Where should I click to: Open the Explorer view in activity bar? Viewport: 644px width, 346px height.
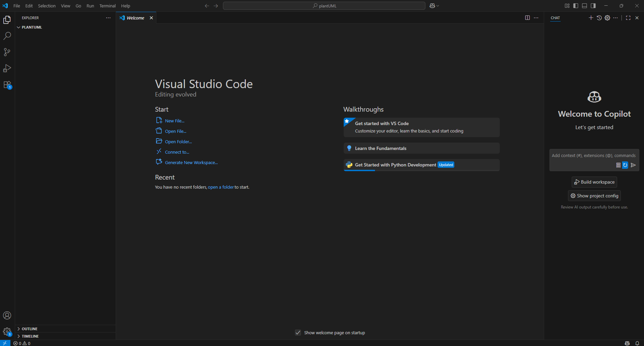pos(7,20)
